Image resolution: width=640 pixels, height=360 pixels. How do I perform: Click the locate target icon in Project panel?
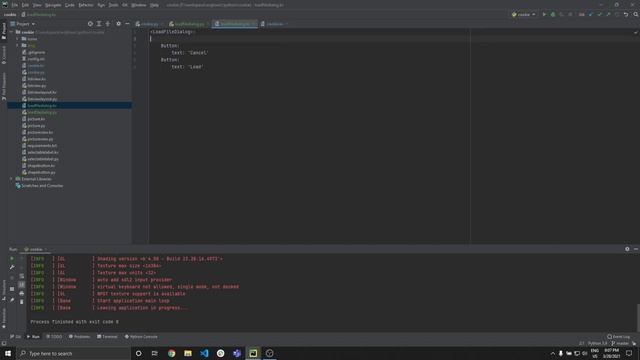pyautogui.click(x=90, y=24)
